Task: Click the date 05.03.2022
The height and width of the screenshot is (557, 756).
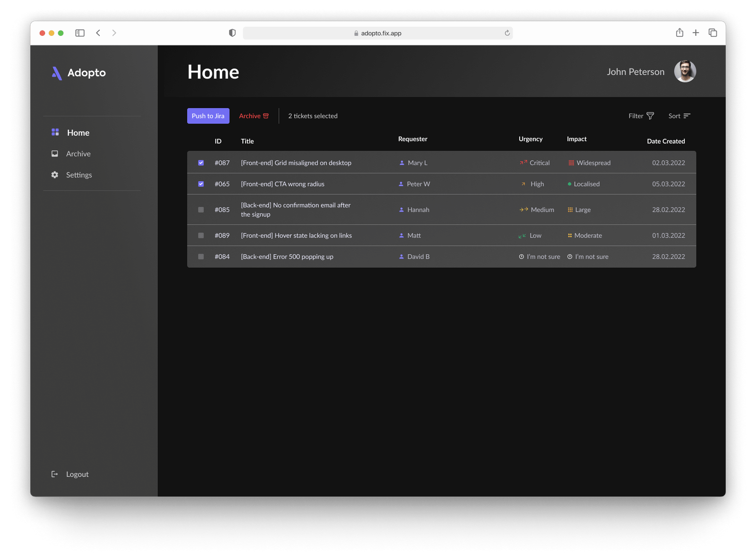Action: click(669, 184)
